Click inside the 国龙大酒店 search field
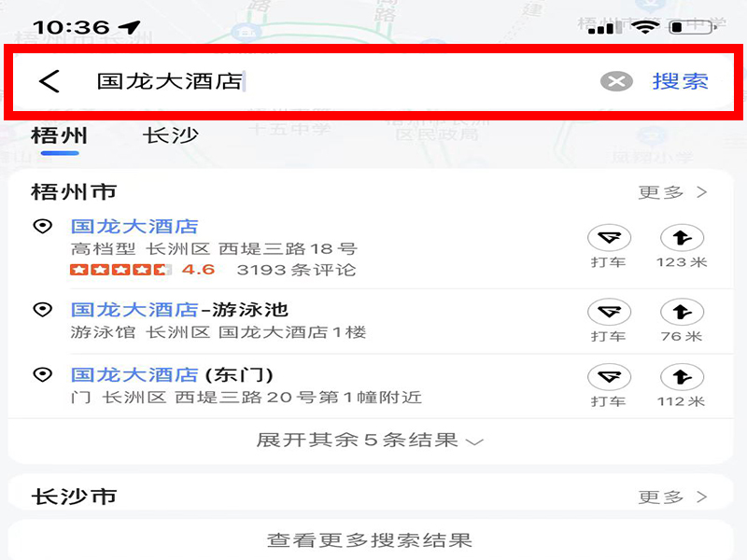Viewport: 747px width, 560px height. point(333,81)
